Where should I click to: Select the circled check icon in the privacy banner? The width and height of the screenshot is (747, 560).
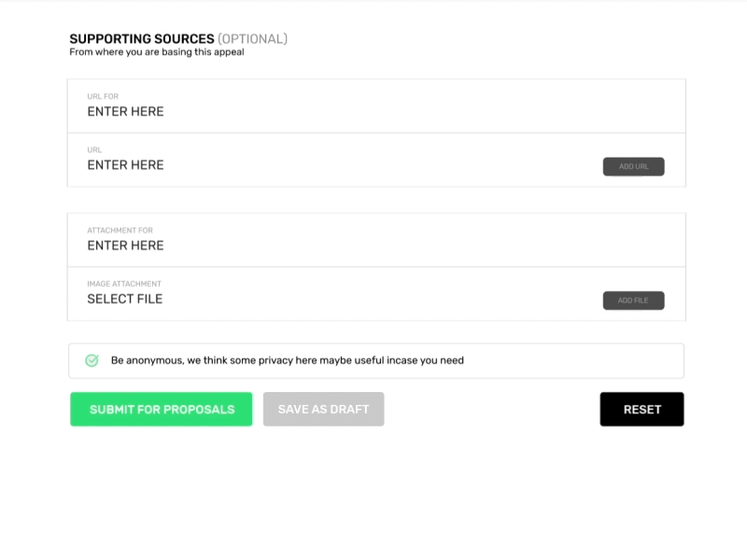click(x=92, y=359)
